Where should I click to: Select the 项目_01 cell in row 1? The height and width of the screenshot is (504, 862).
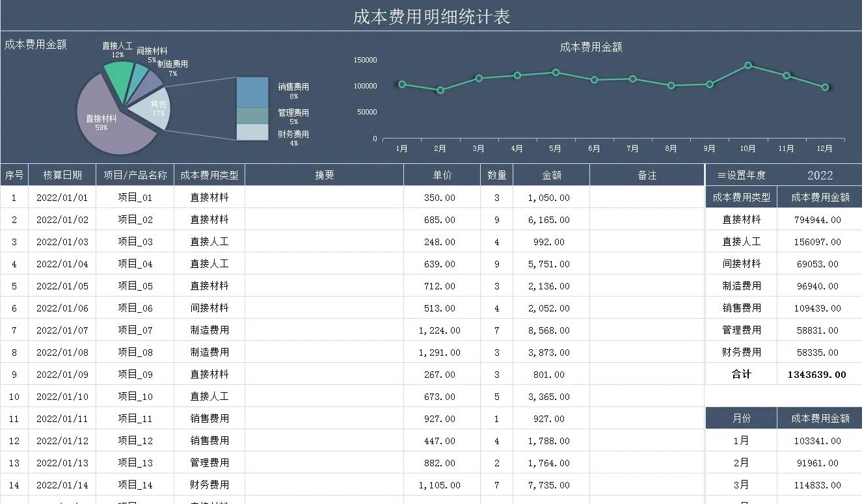(135, 197)
